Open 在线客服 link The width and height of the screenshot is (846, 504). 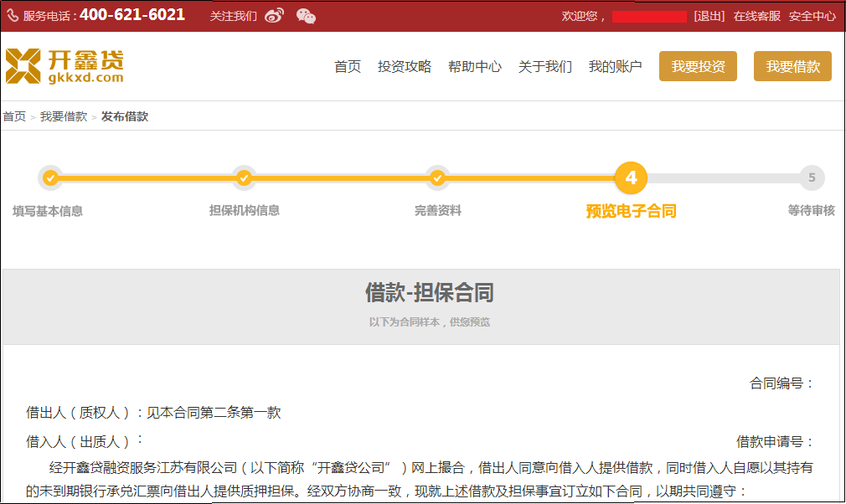(757, 16)
